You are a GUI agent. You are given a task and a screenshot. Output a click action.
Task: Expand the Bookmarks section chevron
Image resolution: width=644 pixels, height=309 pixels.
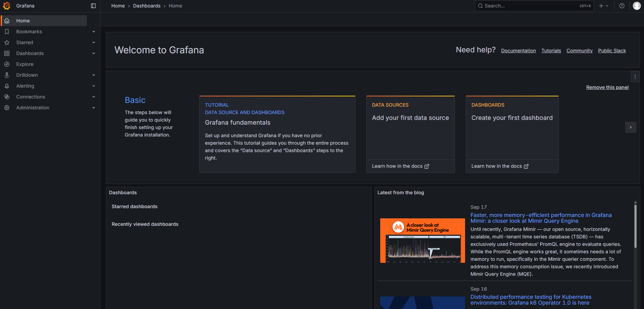pos(94,32)
